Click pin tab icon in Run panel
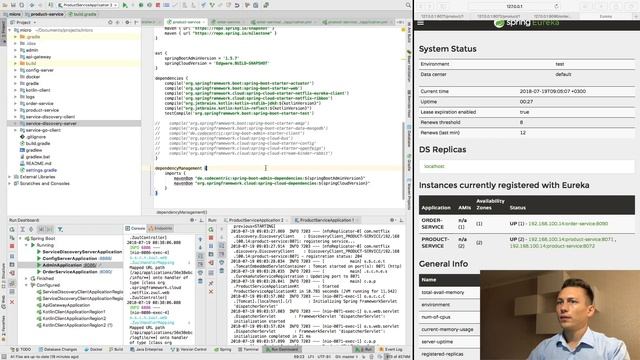This screenshot has width=640, height=360. (x=211, y=283)
